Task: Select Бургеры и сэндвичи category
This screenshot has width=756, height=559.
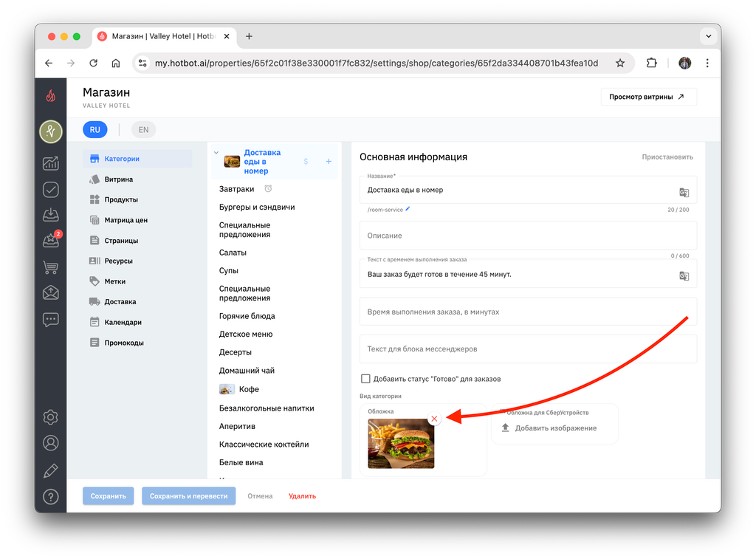Action: [257, 207]
